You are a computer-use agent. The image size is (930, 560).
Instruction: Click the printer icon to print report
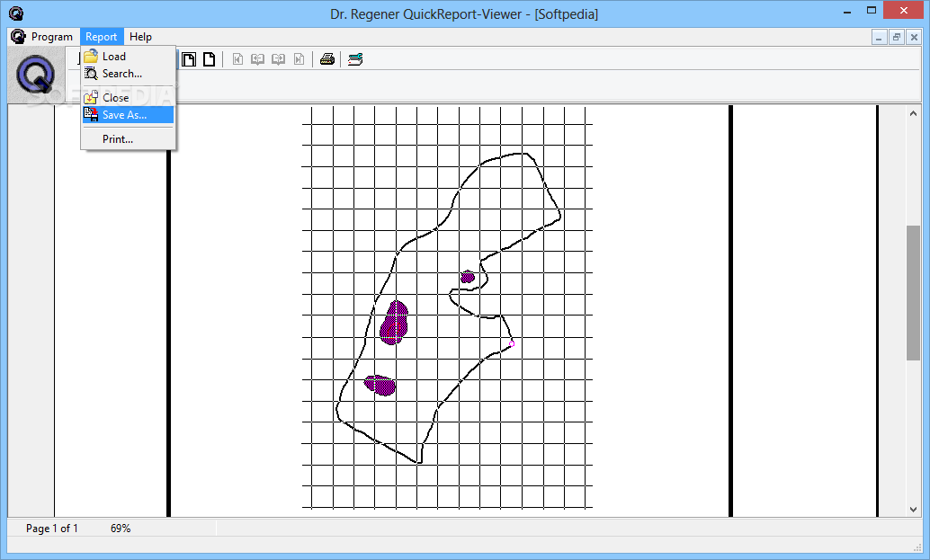click(x=327, y=59)
